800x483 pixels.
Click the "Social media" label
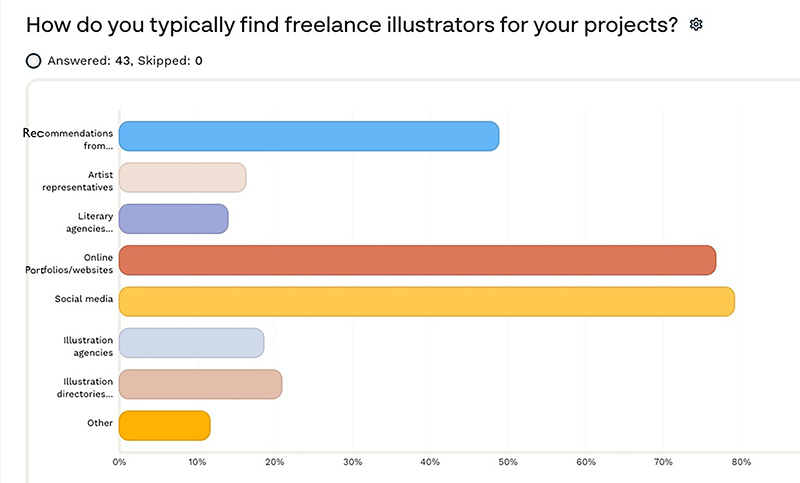pyautogui.click(x=84, y=300)
